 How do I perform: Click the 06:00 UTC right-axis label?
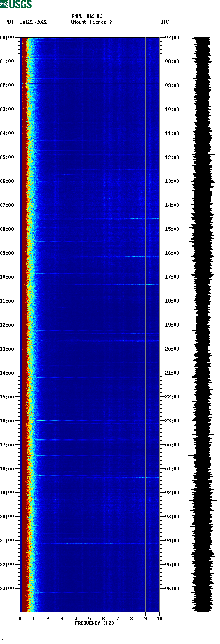[172, 589]
